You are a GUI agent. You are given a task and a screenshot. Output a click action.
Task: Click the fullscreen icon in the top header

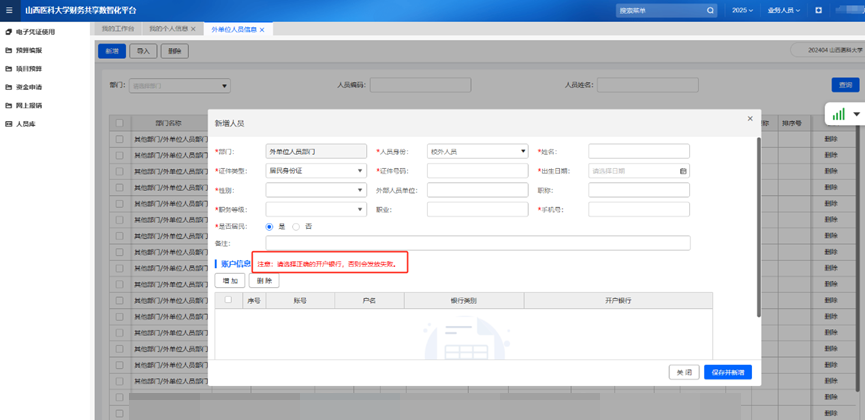point(818,10)
